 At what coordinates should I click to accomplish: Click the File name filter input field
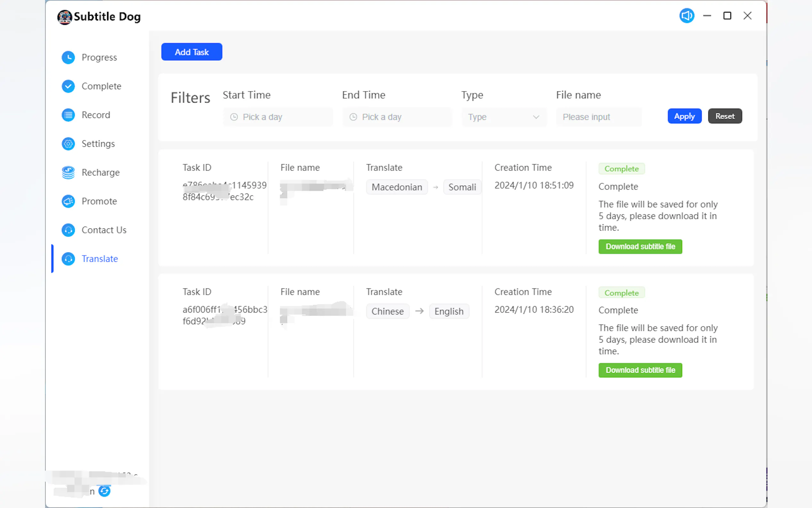pyautogui.click(x=598, y=117)
